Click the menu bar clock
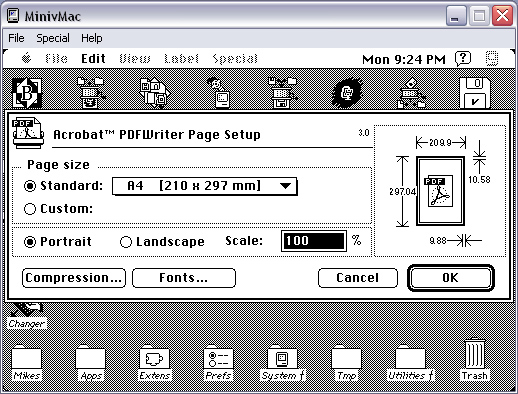Viewport: 518px width, 394px height. coord(404,59)
